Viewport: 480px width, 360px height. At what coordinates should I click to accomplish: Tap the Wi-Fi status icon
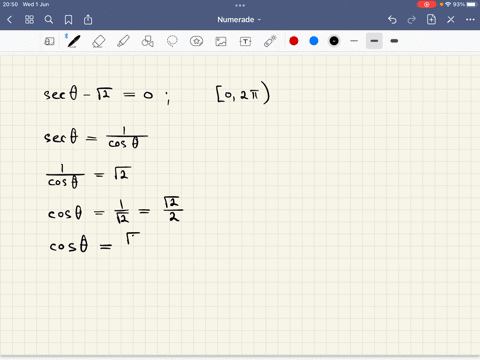448,4
